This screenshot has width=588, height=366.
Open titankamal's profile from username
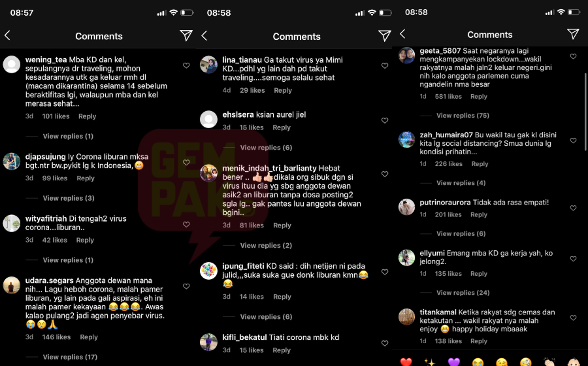[x=438, y=312]
